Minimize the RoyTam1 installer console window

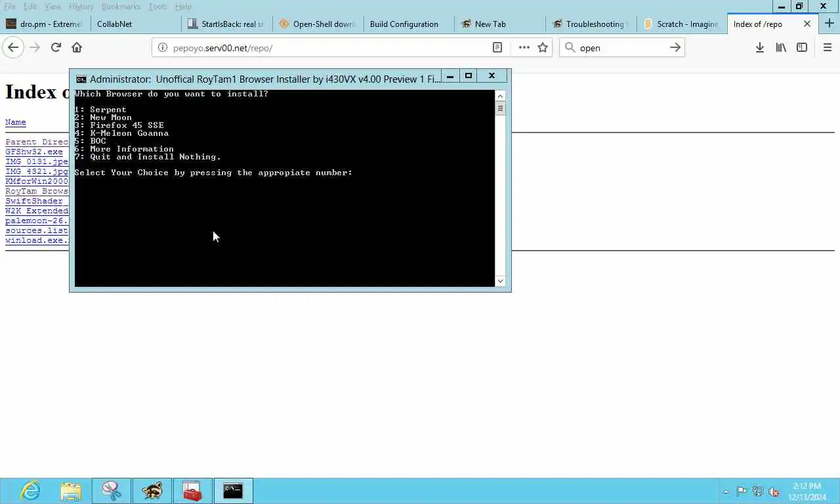(x=450, y=76)
